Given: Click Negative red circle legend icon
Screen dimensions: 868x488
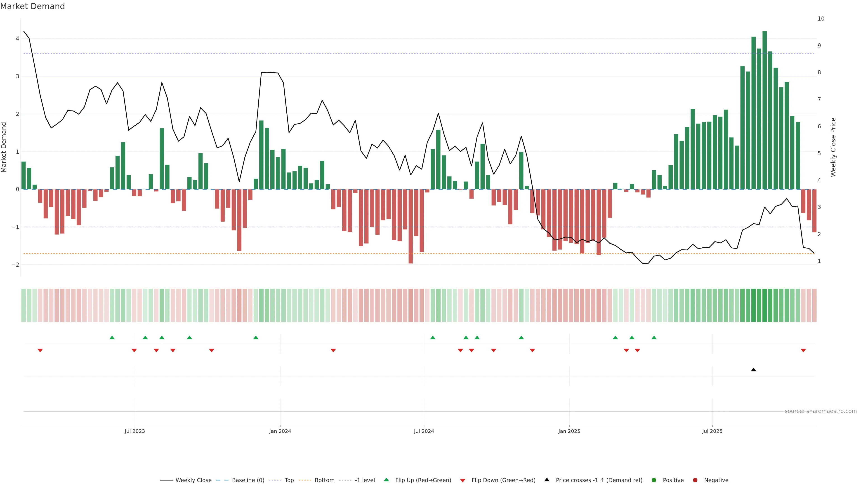Looking at the screenshot, I should pyautogui.click(x=695, y=480).
